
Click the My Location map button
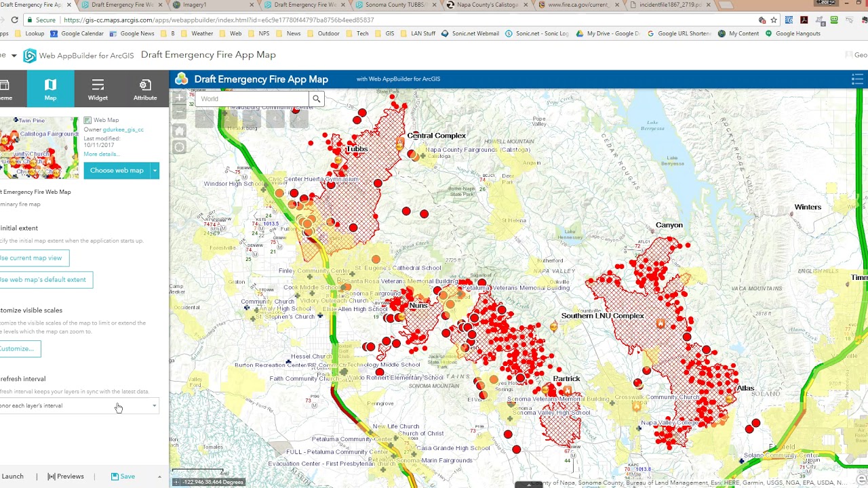click(x=179, y=148)
